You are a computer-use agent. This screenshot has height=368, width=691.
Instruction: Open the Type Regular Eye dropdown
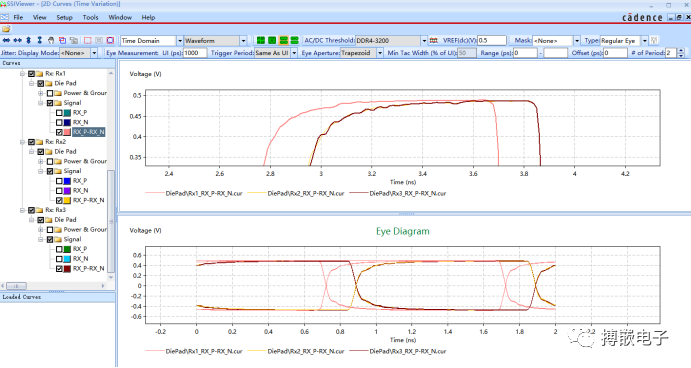coord(644,41)
